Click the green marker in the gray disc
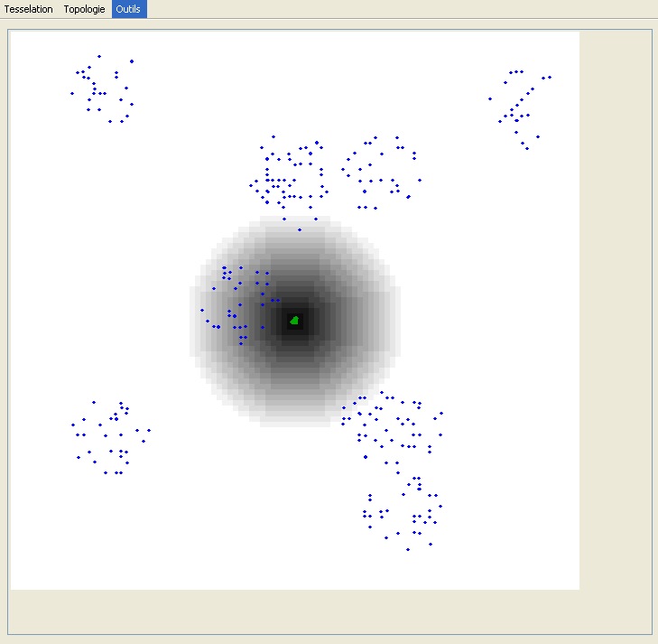 point(294,320)
